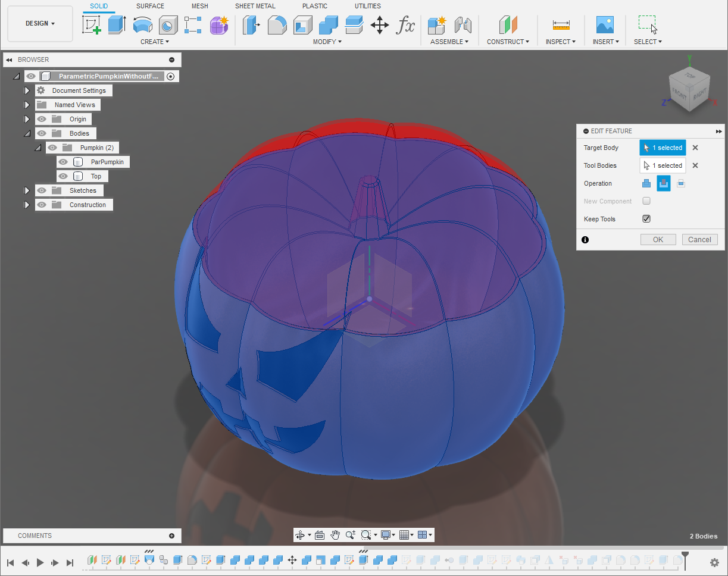Toggle visibility of Origin folder

[x=42, y=119]
